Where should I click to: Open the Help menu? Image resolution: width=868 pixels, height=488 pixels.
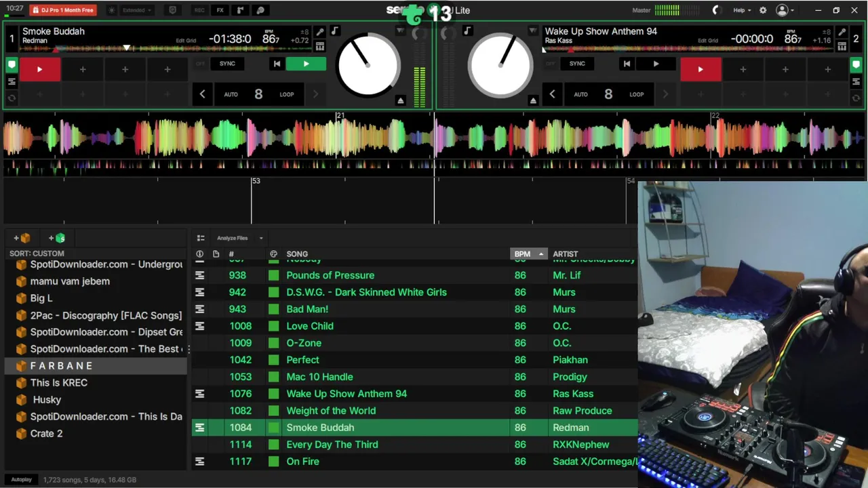point(742,10)
